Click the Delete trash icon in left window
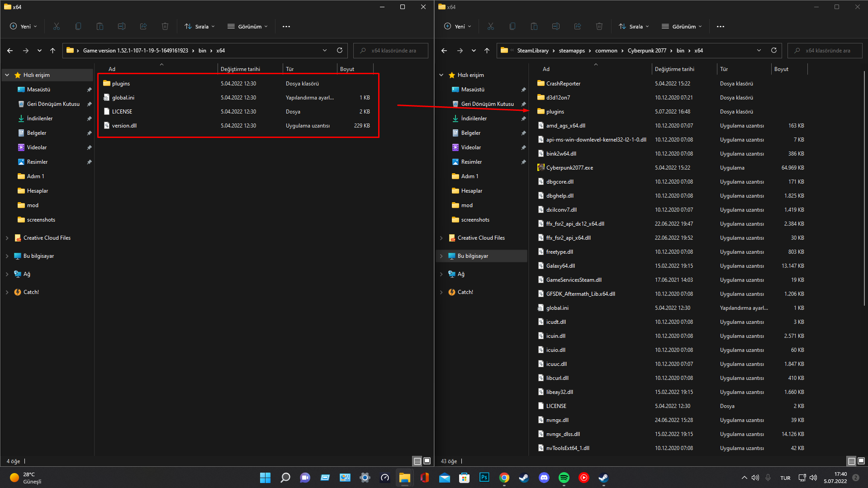 (x=165, y=26)
